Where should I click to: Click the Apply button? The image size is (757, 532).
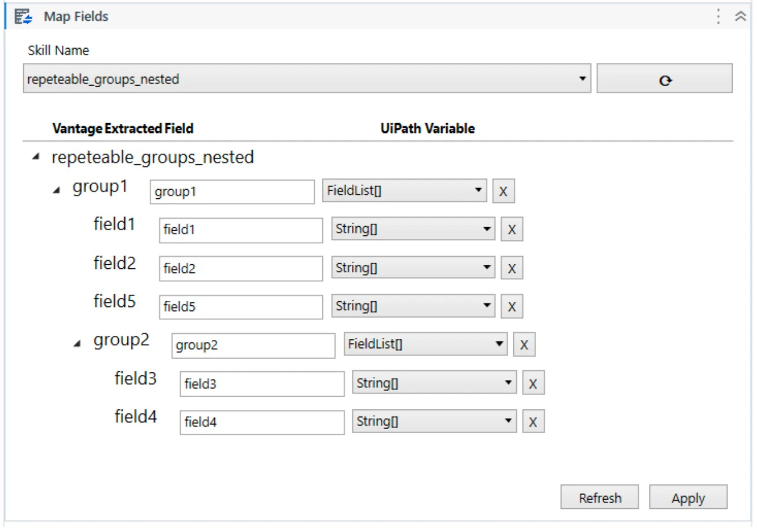click(x=688, y=497)
